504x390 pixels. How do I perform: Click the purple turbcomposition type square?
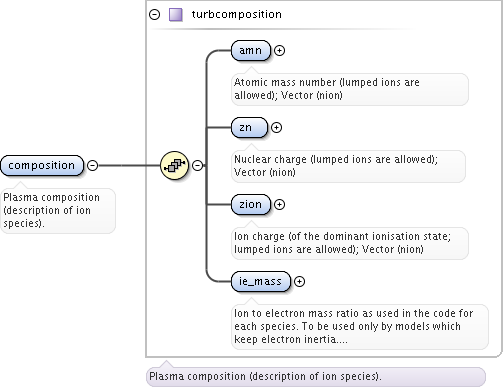(x=176, y=15)
